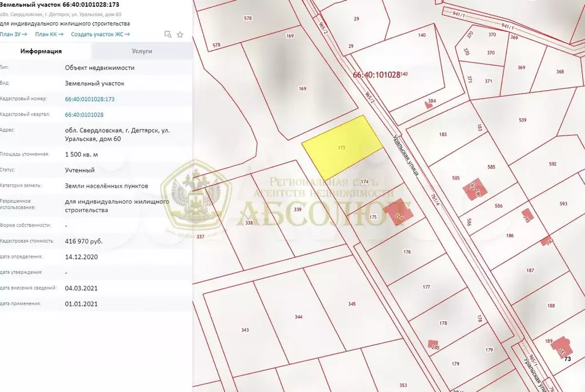Click parcel 187 on the map
The height and width of the screenshot is (392, 585).
530,270
